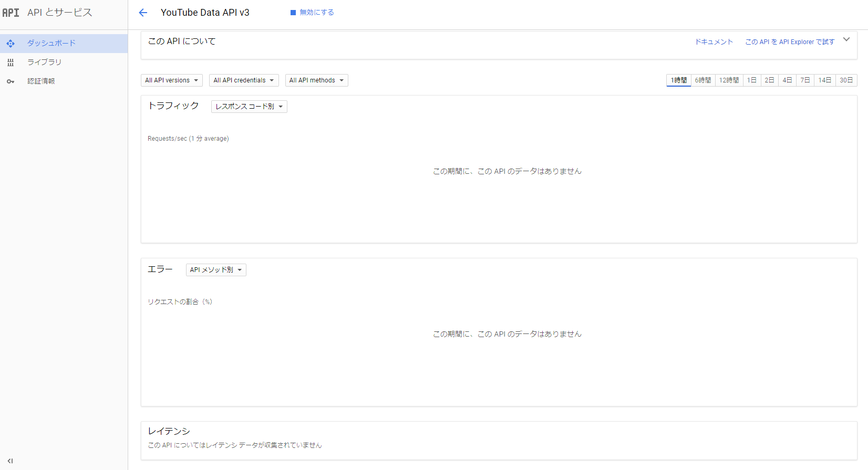Viewport: 868px width, 470px height.
Task: Select the 2日 time range tab
Action: (770, 80)
